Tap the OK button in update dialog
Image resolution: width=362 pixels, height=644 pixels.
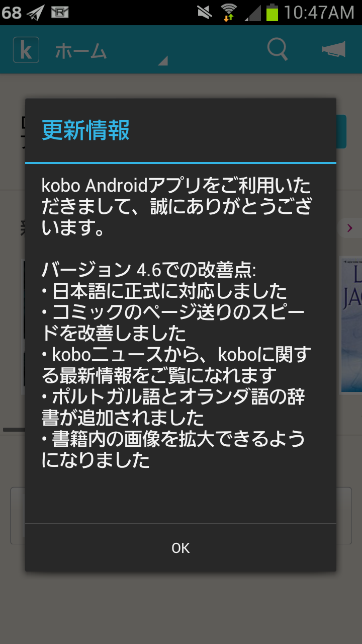(181, 548)
